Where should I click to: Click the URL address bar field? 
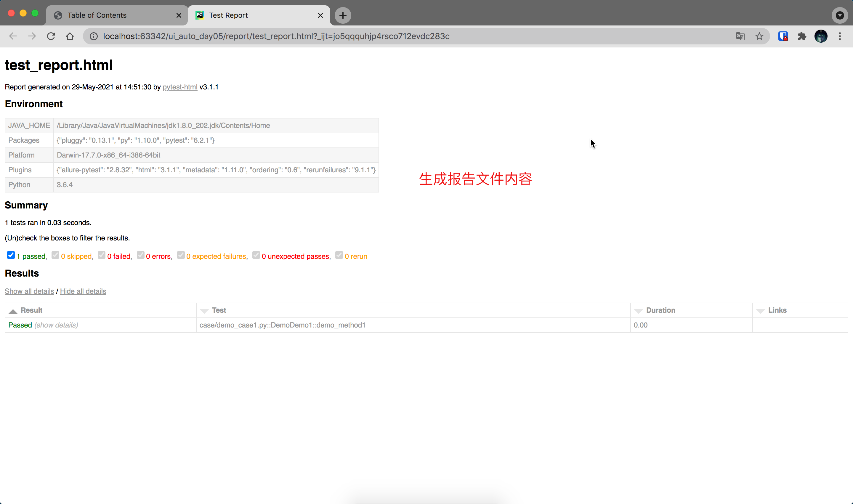(408, 36)
